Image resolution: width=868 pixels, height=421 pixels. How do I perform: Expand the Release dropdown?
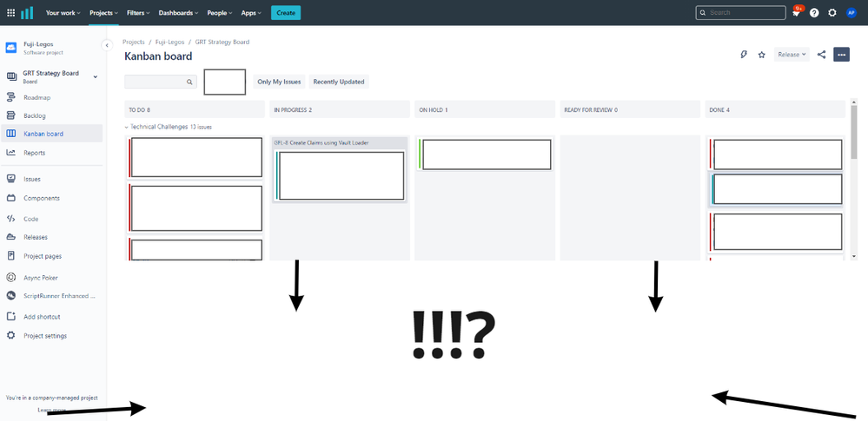pyautogui.click(x=792, y=55)
